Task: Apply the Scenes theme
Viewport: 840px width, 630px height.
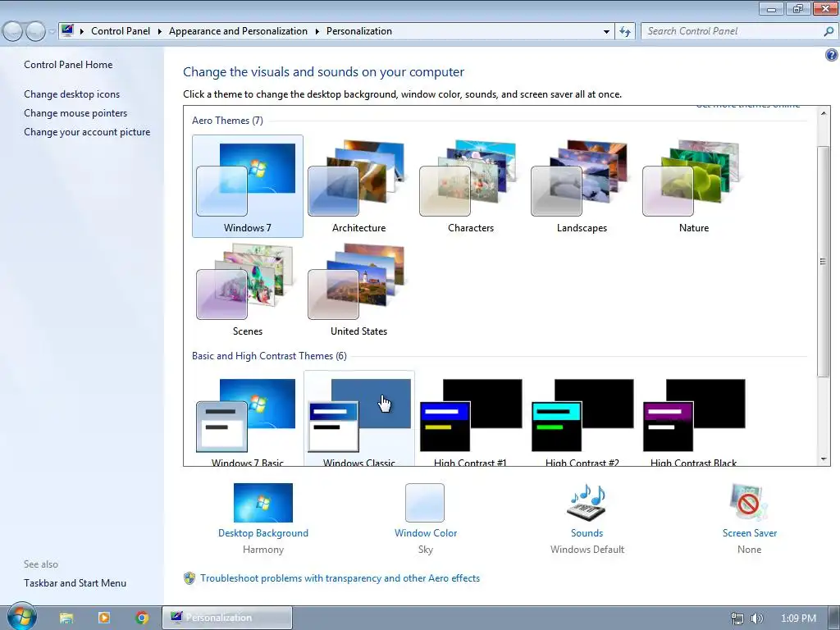Action: (x=248, y=290)
